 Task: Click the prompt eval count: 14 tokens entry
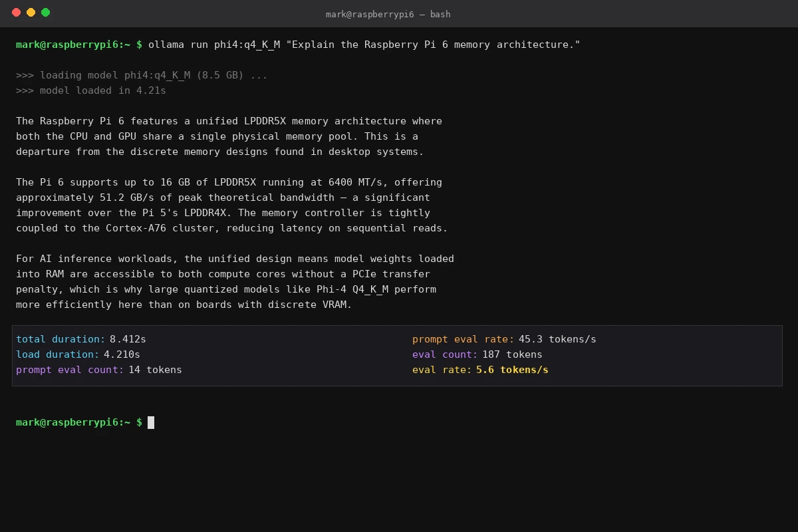tap(98, 370)
